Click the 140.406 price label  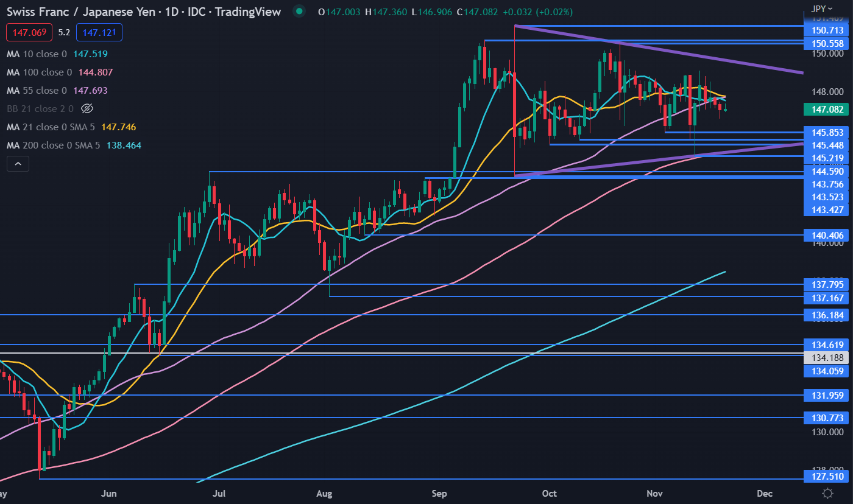point(827,234)
